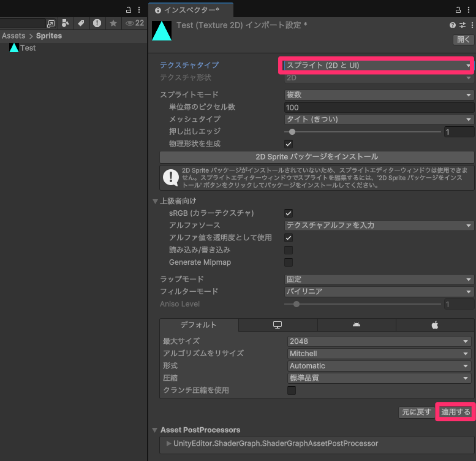The height and width of the screenshot is (461, 476).
Task: Open the 最大サイズ dropdown
Action: (x=379, y=341)
